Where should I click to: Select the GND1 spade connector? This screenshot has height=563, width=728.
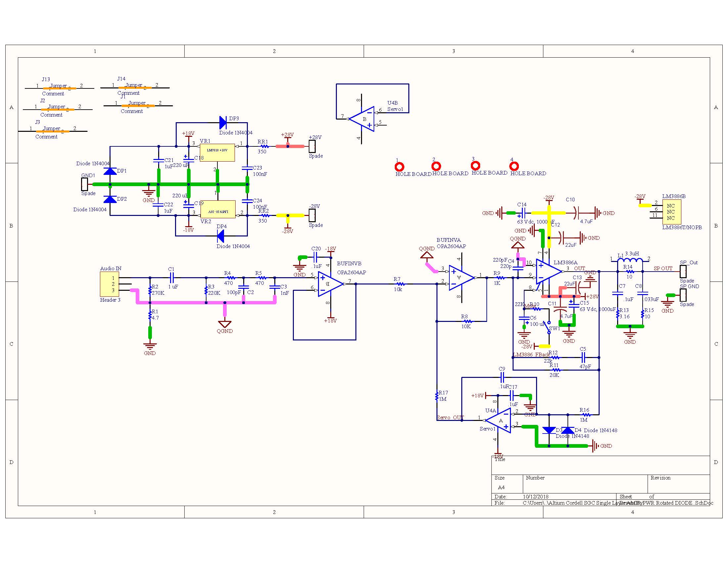click(85, 184)
